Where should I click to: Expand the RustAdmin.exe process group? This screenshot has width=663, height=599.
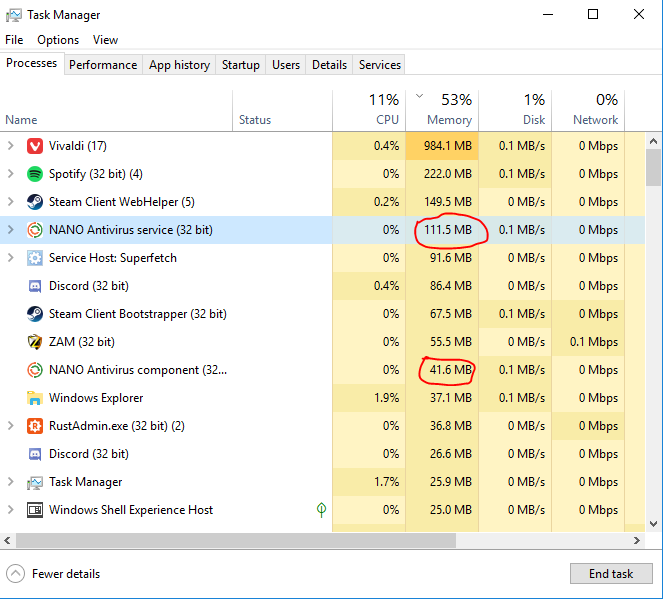tap(10, 426)
